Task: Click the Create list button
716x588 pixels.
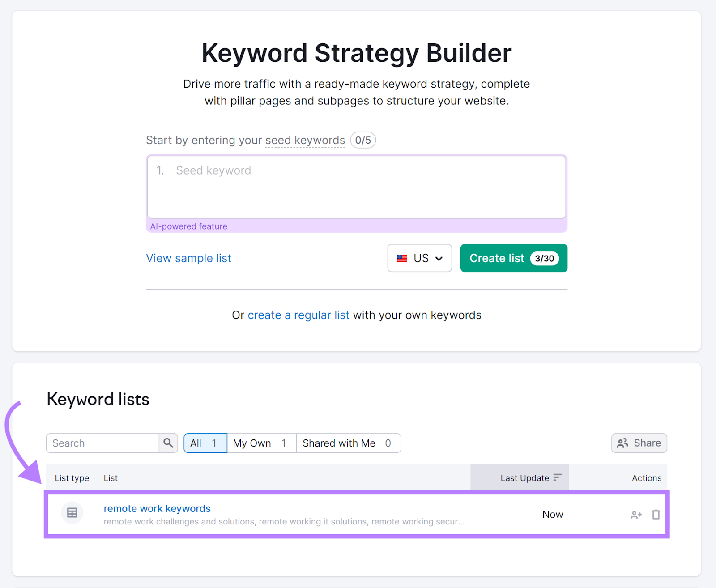Action: pos(513,258)
